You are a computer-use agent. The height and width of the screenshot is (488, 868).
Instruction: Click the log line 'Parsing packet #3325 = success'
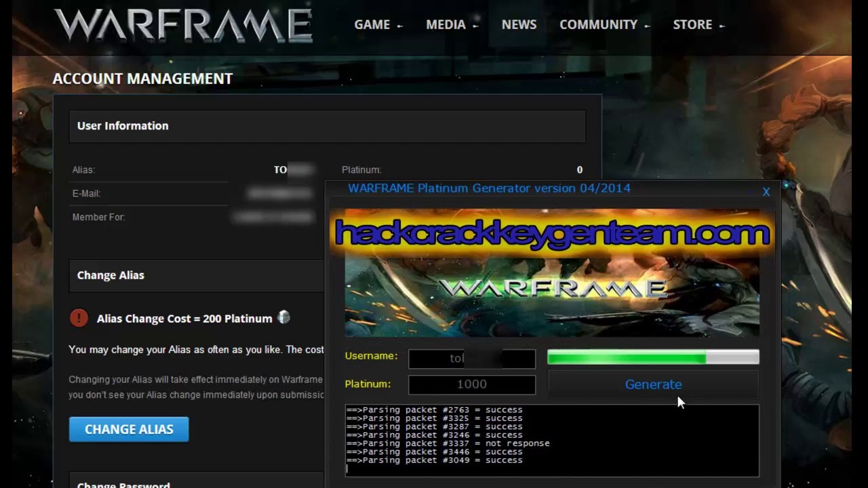pos(434,418)
